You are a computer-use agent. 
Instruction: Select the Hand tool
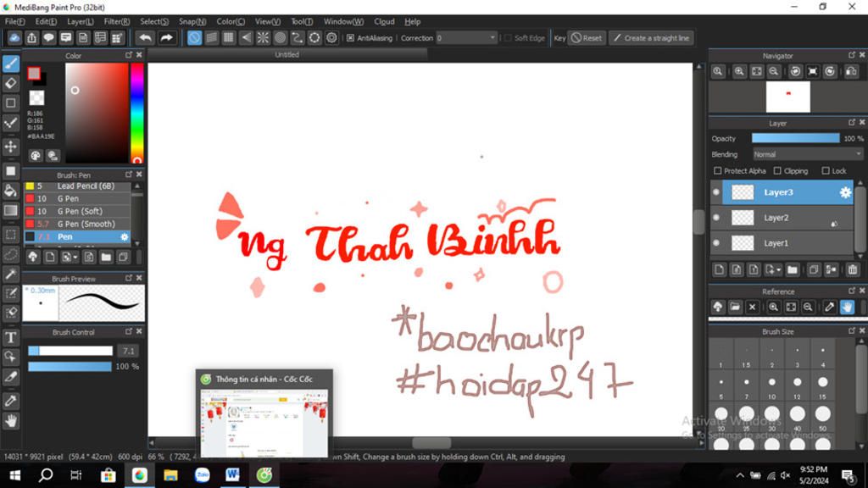pos(10,421)
